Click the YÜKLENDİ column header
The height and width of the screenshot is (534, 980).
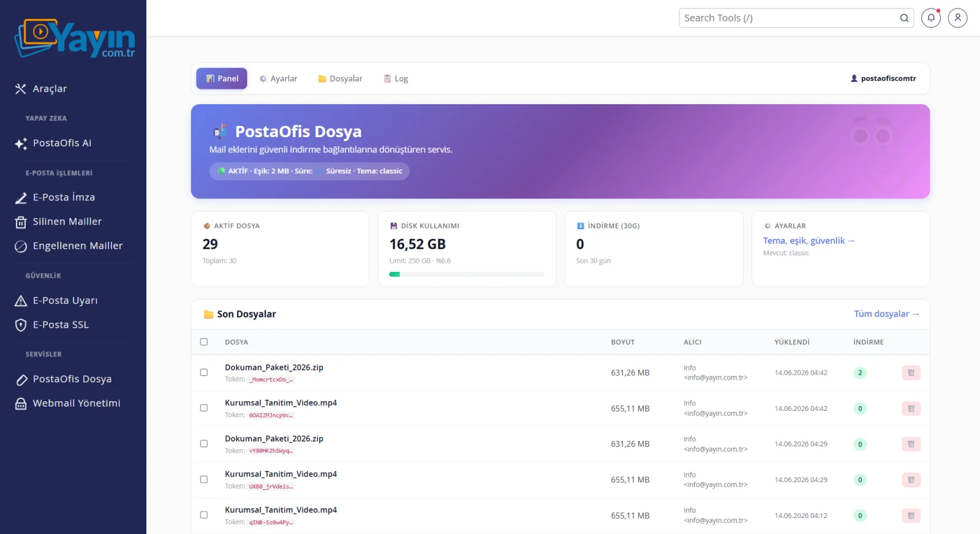pyautogui.click(x=791, y=342)
